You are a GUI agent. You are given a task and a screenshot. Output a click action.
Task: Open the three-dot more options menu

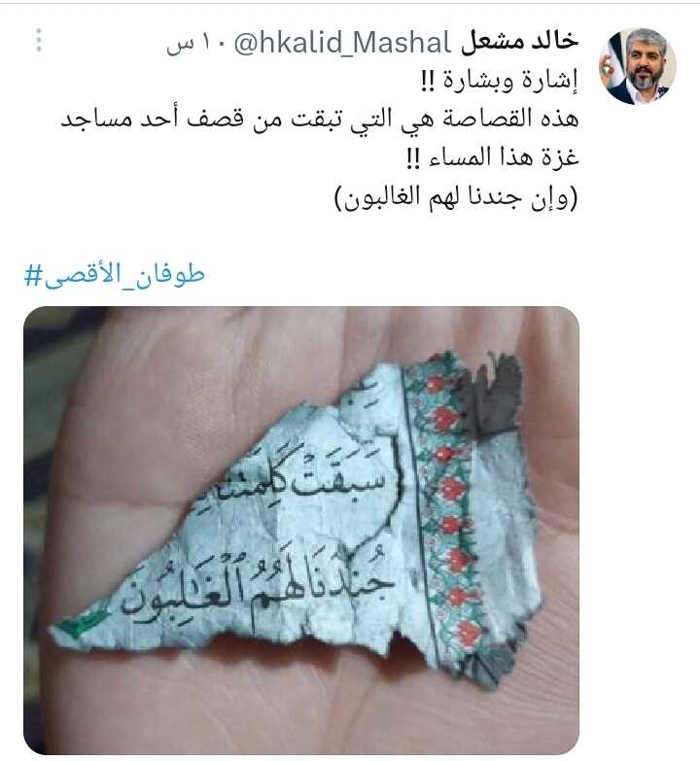39,40
